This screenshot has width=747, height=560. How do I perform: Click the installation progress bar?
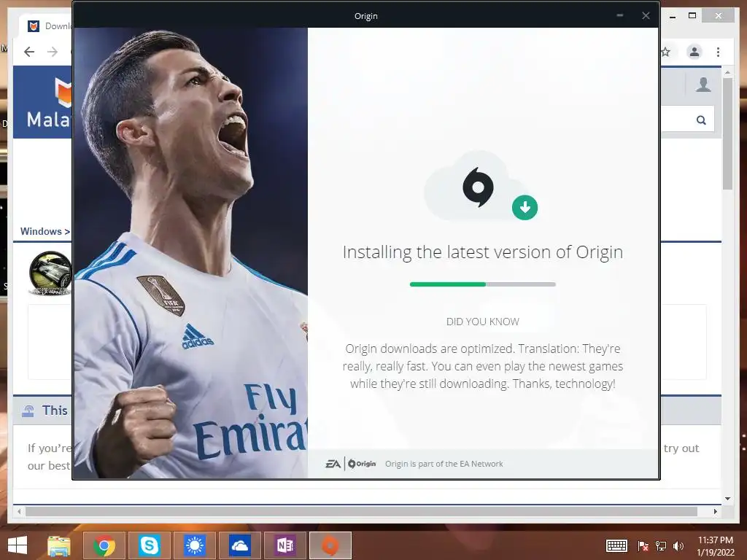tap(483, 284)
